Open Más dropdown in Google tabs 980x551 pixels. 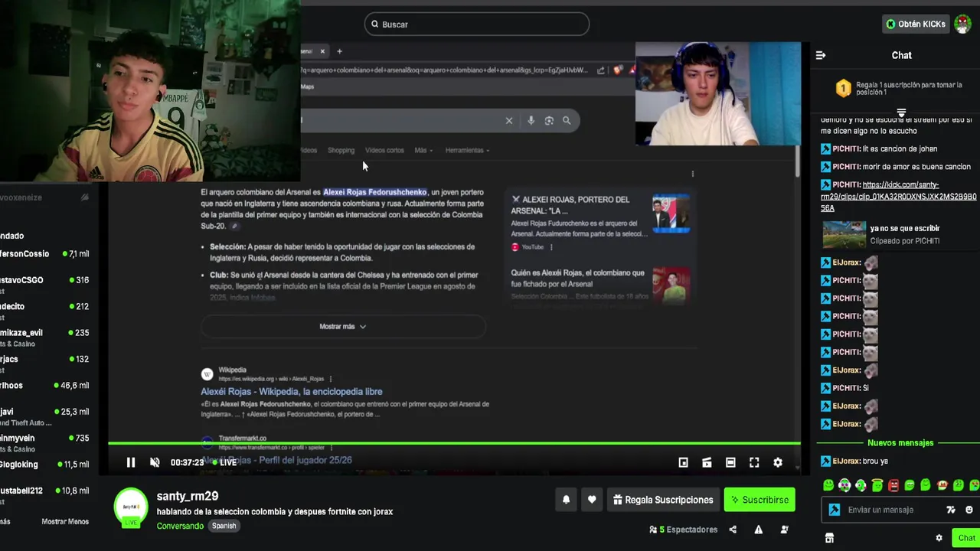pos(423,150)
